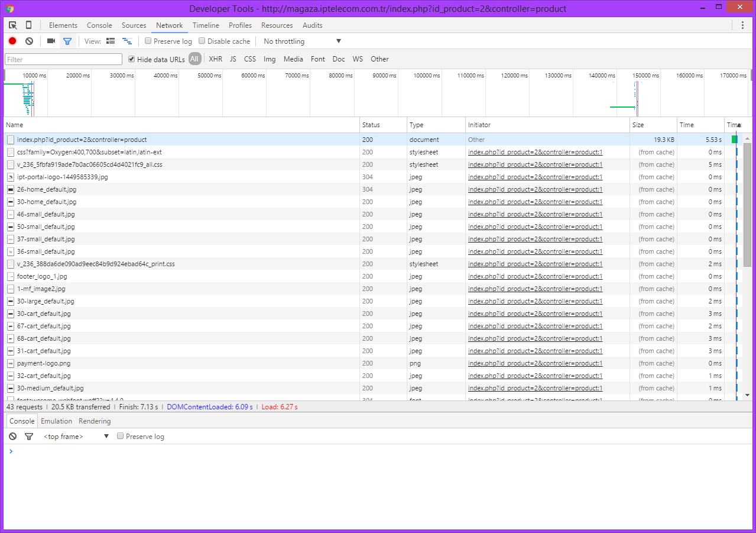The height and width of the screenshot is (533, 756).
Task: Toggle the blue filter funnel icon
Action: [67, 41]
